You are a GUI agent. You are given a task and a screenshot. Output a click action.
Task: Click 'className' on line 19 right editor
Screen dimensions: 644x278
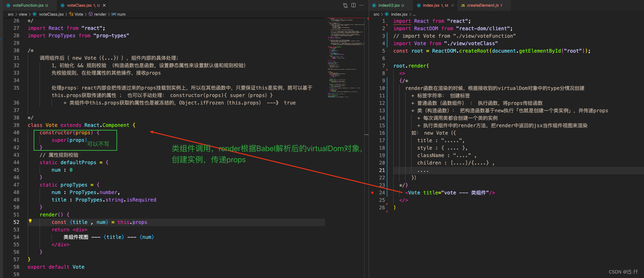[431, 155]
